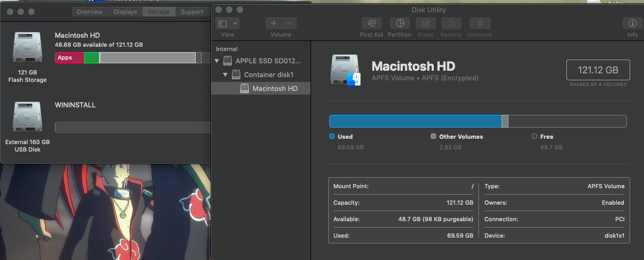
Task: Click the First Aid toolbar icon
Action: tap(371, 23)
